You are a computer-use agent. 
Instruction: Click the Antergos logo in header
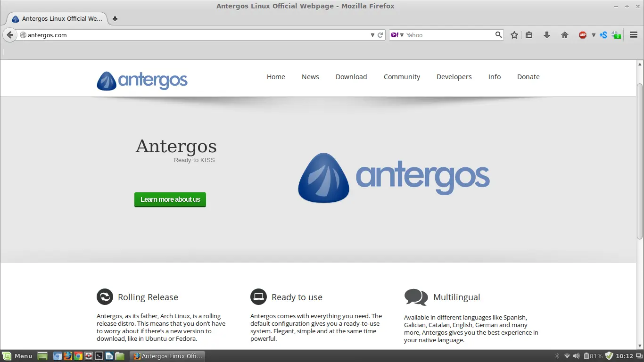tap(142, 81)
